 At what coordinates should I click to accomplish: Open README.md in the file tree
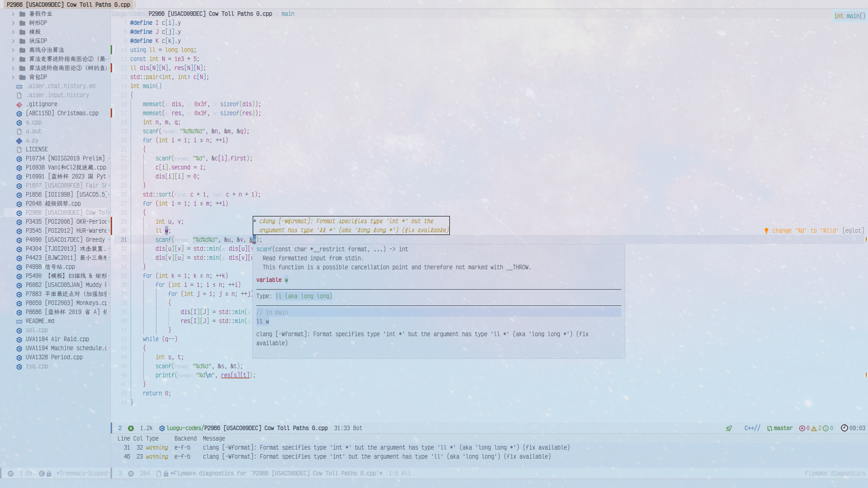[x=40, y=321]
